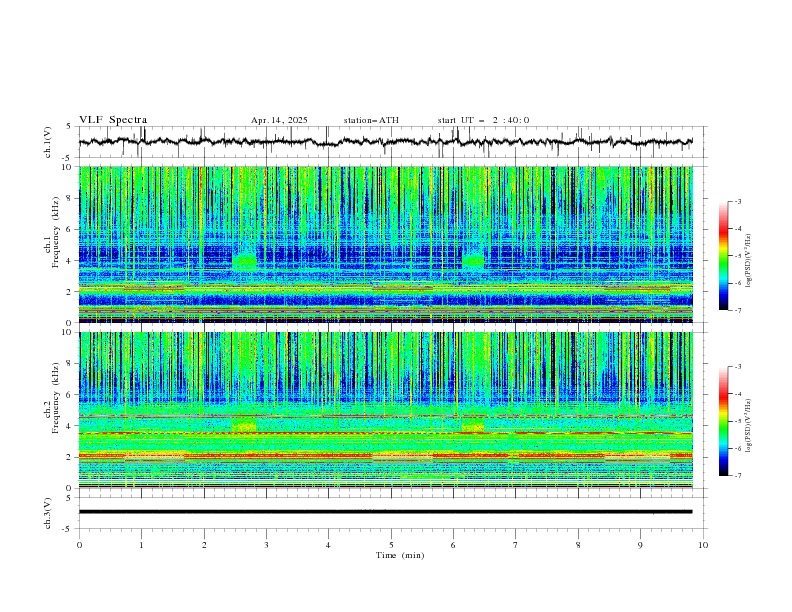
Task: Click time axis tick label "6"
Action: click(x=453, y=545)
